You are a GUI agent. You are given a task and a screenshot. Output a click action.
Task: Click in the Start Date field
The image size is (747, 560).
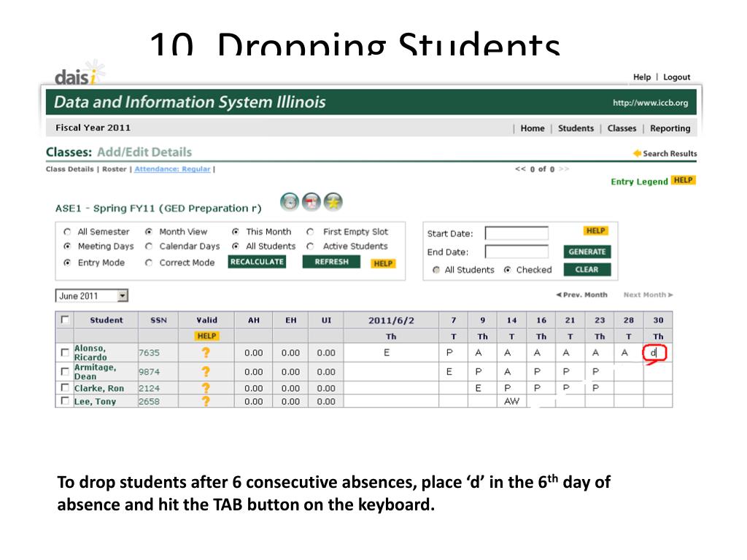point(516,233)
